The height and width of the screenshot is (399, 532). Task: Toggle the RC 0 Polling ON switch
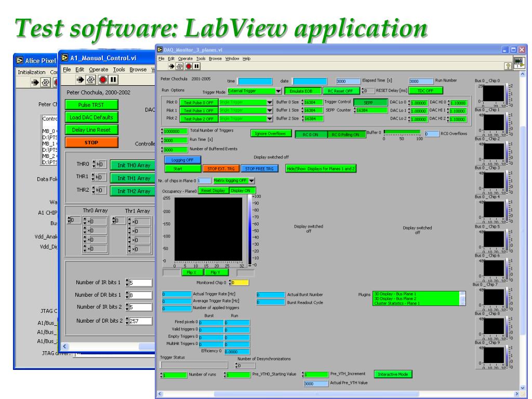(345, 135)
